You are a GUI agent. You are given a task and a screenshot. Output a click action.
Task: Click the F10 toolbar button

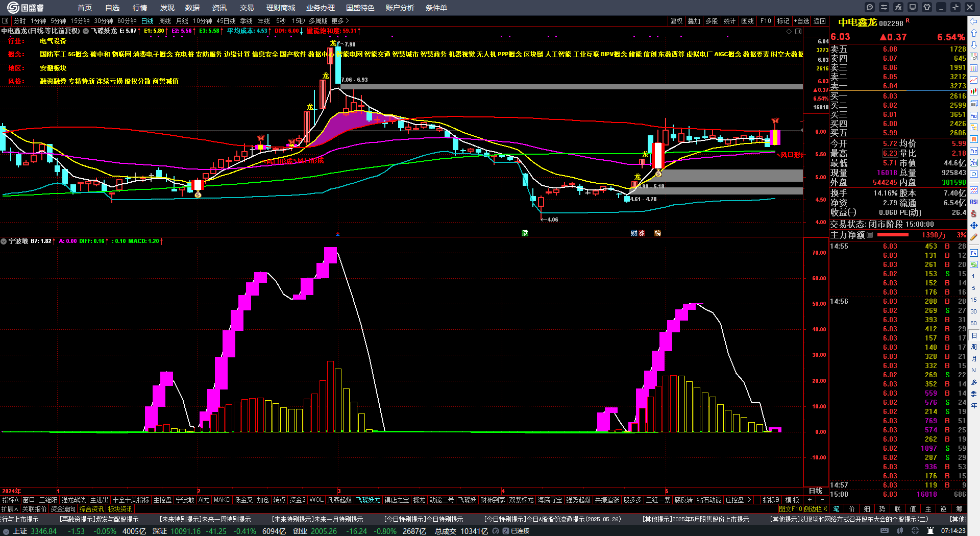766,21
